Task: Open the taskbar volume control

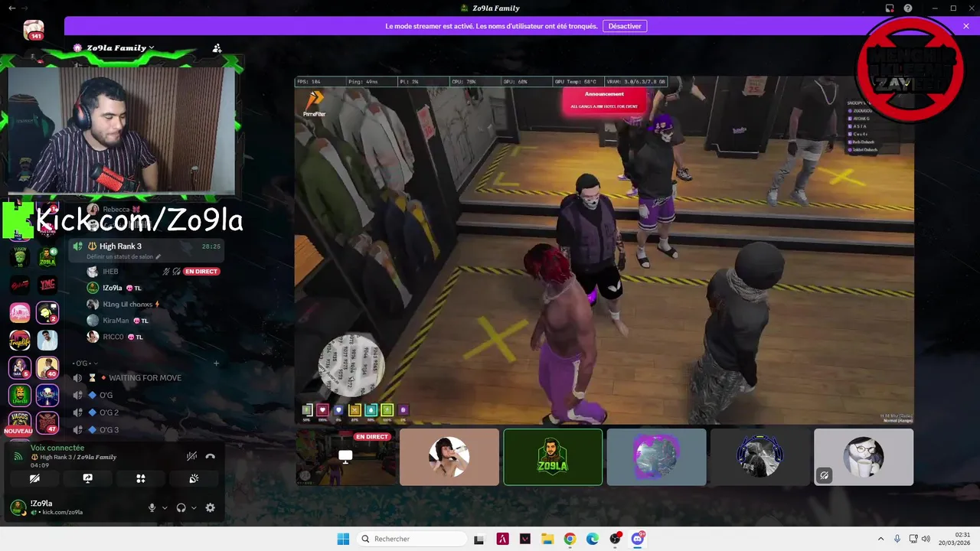Action: 926,539
